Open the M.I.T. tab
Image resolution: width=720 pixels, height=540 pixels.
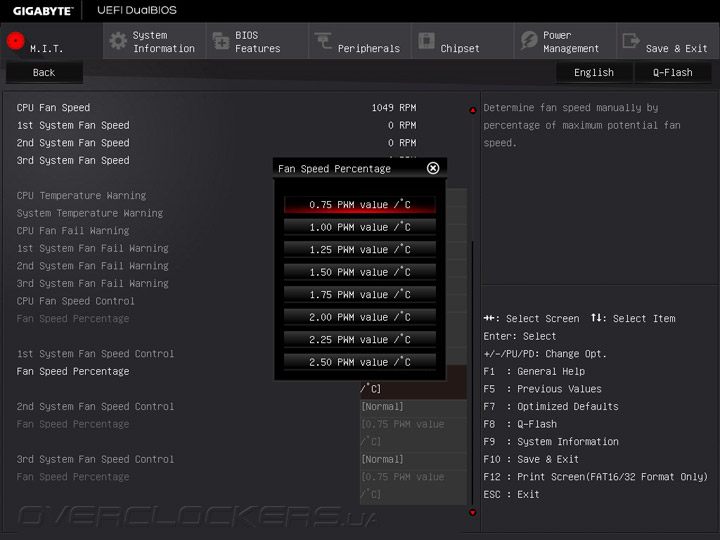51,41
